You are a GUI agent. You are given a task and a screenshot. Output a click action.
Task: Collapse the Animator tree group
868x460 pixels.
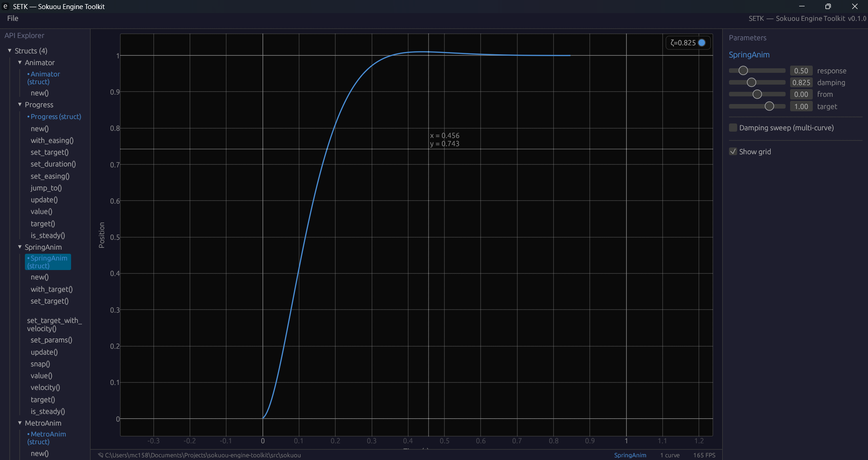[x=19, y=62]
